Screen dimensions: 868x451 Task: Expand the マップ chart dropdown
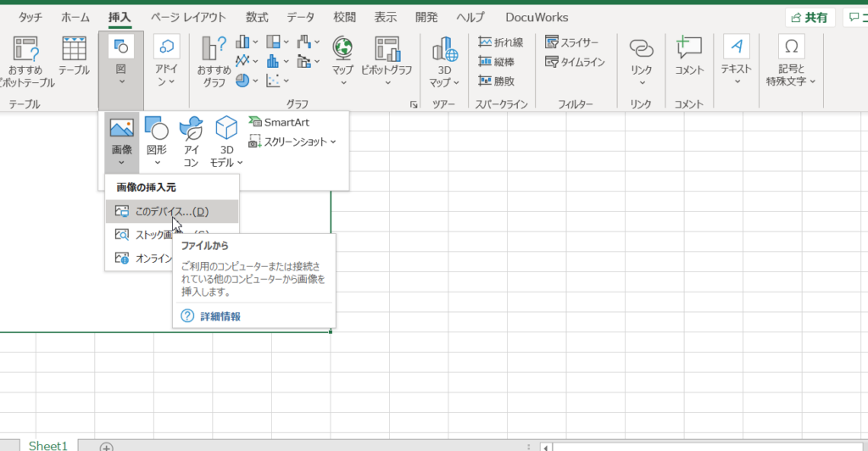click(343, 82)
